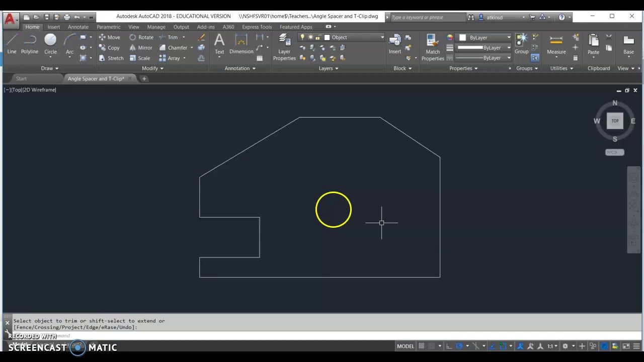Open the Express Tools ribbon tab
This screenshot has width=644, height=362.
257,27
